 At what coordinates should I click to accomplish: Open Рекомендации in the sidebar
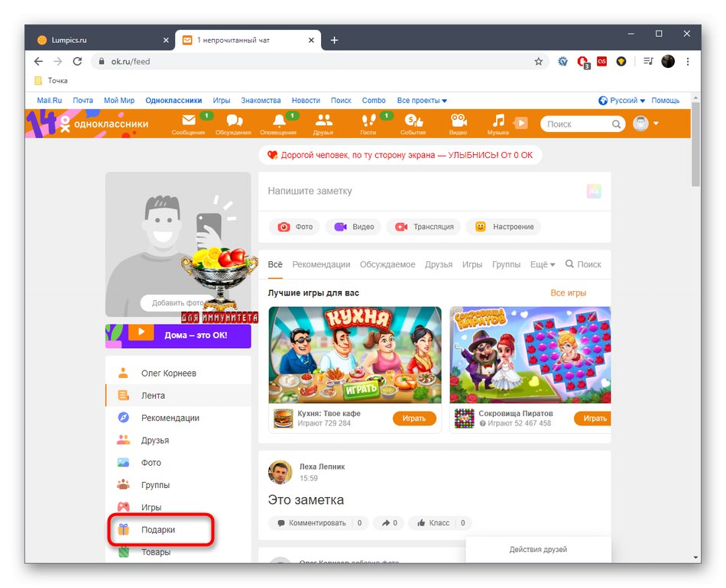178,418
